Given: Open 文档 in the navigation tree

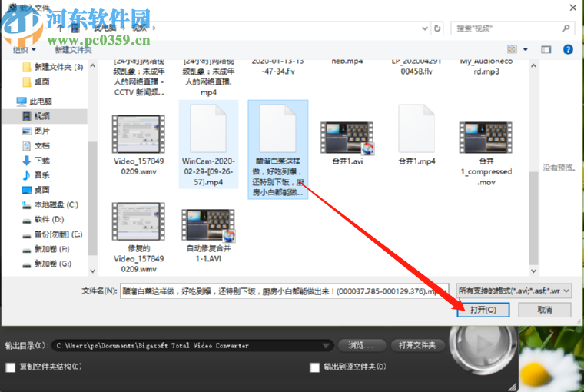Looking at the screenshot, I should (x=36, y=146).
